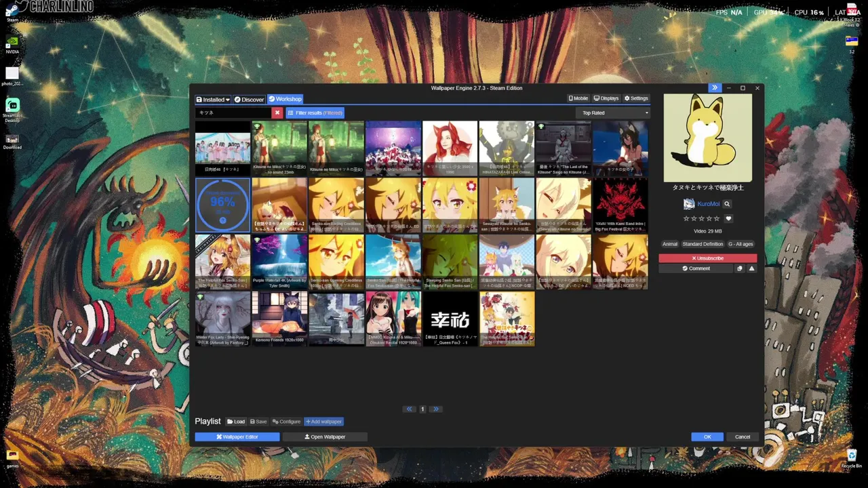Open the KuroMoi author link
The height and width of the screenshot is (488, 868).
pyautogui.click(x=708, y=204)
